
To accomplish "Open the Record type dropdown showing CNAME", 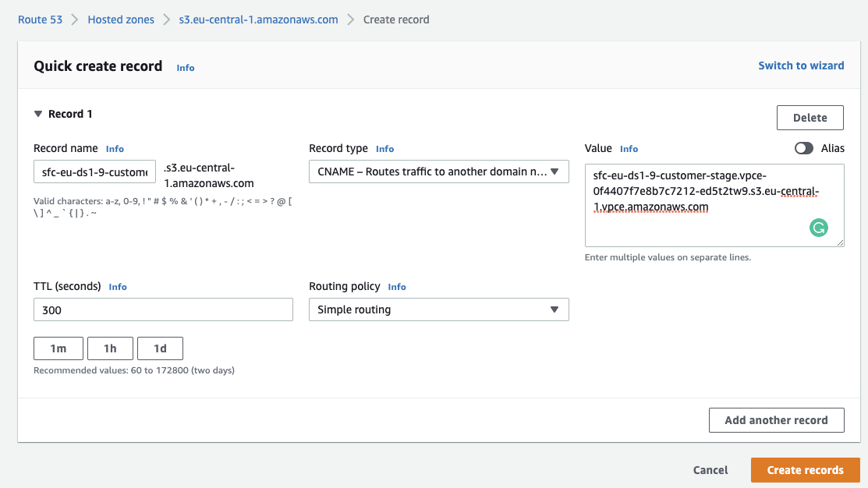I will point(438,171).
